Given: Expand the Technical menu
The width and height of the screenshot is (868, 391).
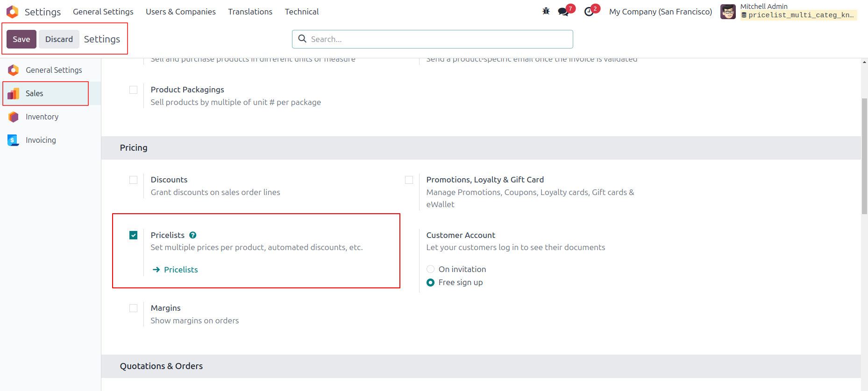Looking at the screenshot, I should (x=302, y=12).
